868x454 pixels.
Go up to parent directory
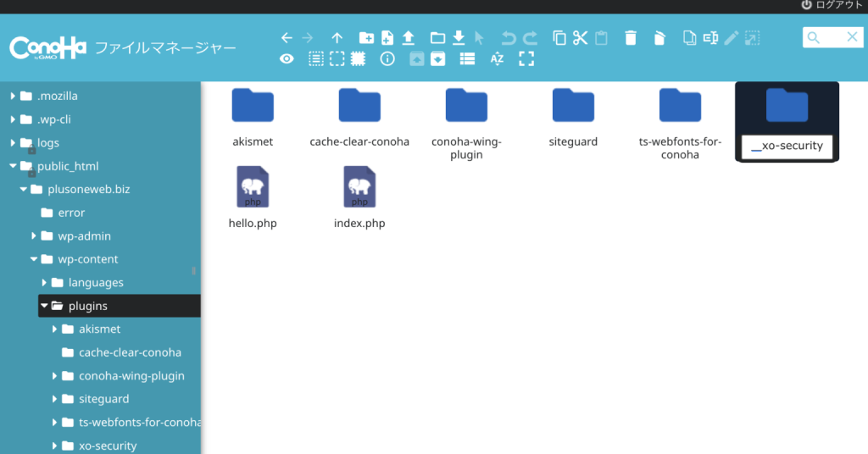337,38
